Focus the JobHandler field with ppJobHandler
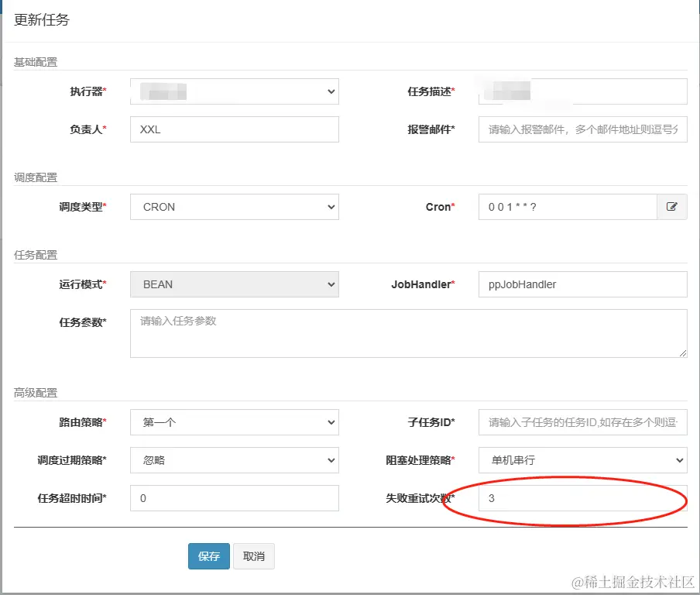 click(582, 284)
